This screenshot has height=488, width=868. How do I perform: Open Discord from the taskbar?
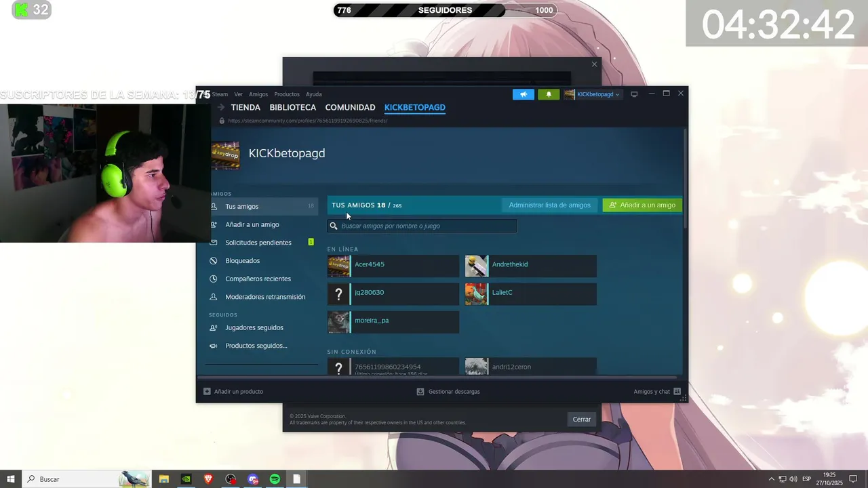pyautogui.click(x=253, y=479)
